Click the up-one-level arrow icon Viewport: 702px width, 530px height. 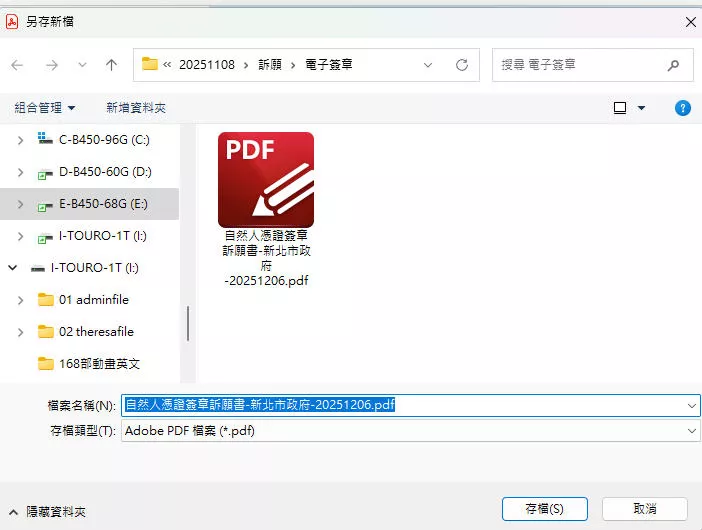point(111,65)
